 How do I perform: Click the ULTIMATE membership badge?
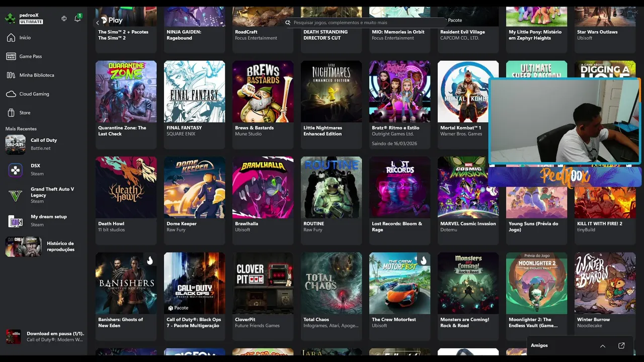[x=31, y=22]
